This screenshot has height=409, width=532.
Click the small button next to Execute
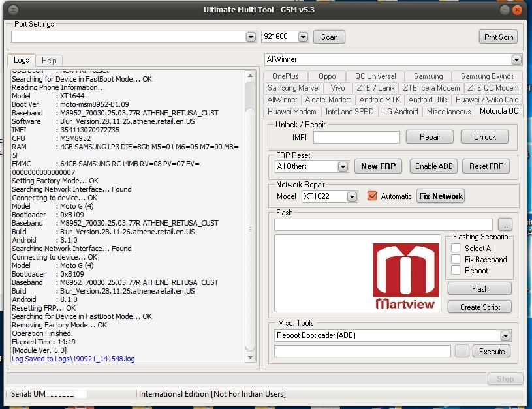click(462, 351)
